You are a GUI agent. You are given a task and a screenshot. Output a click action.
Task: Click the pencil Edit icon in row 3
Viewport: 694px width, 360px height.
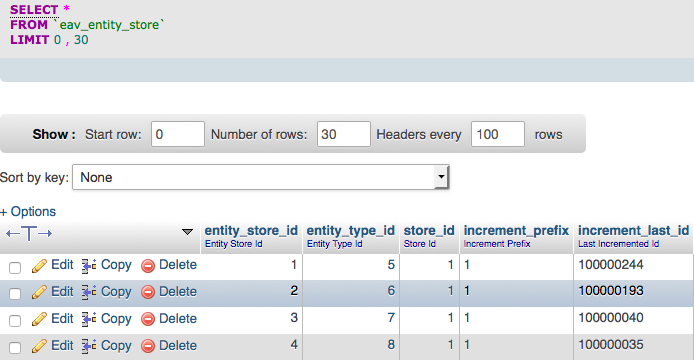(x=39, y=320)
